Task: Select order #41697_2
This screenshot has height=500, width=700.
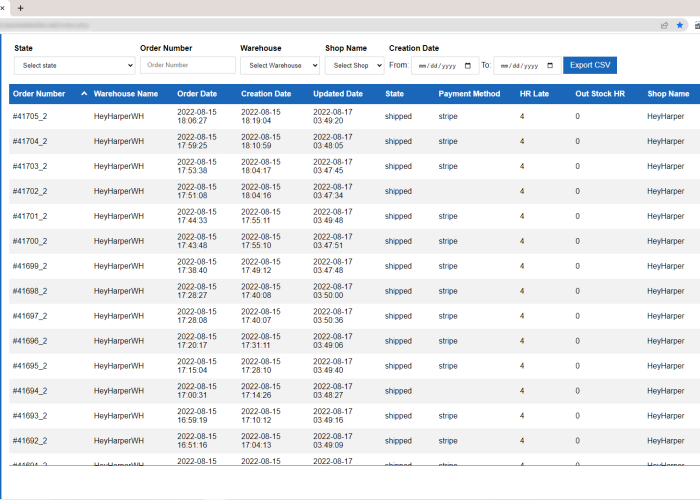Action: pos(30,317)
